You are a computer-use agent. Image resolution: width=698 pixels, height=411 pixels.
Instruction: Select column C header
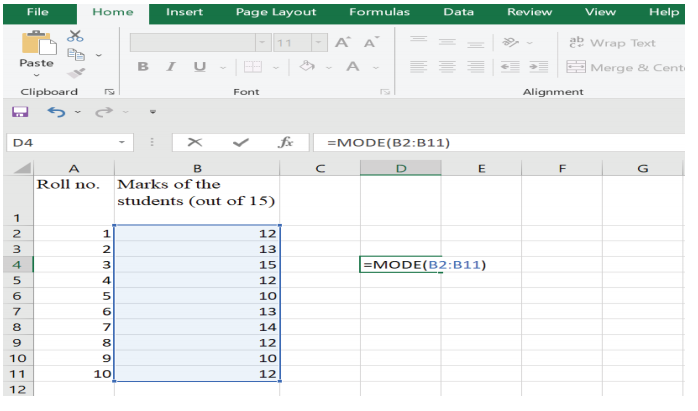pos(320,168)
